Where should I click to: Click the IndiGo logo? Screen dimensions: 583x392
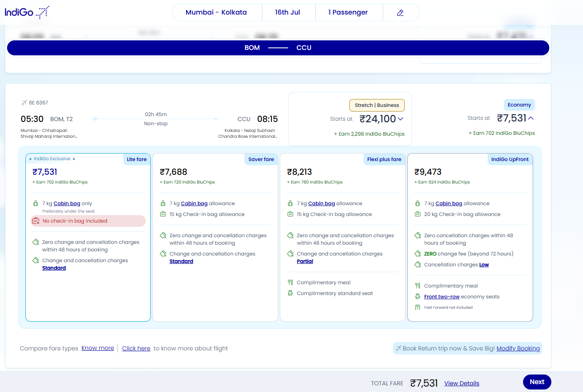pos(27,12)
